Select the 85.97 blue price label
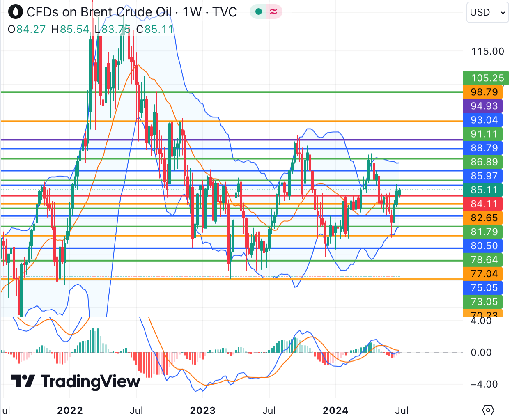The width and height of the screenshot is (512, 420). 483,176
